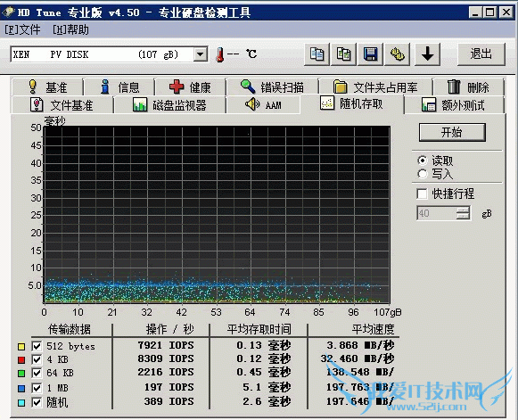Open the 文件基准 file benchmark tab
Viewport: 518px width, 420px height.
[62, 105]
